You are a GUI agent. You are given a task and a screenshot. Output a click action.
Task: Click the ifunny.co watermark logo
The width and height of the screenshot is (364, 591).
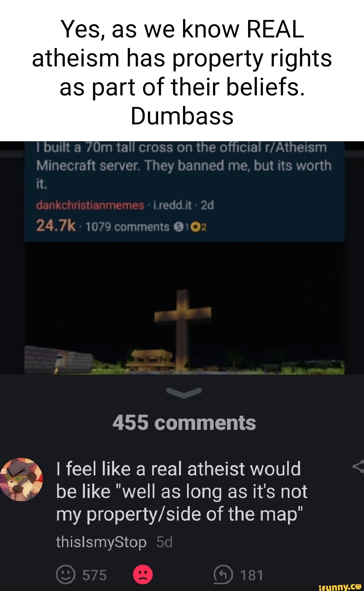point(340,587)
